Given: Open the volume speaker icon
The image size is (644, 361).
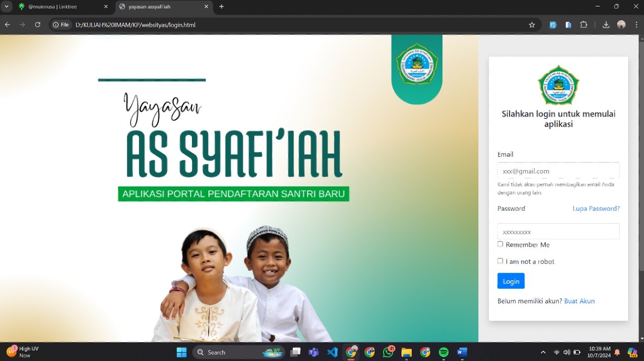Looking at the screenshot, I should pyautogui.click(x=567, y=353).
